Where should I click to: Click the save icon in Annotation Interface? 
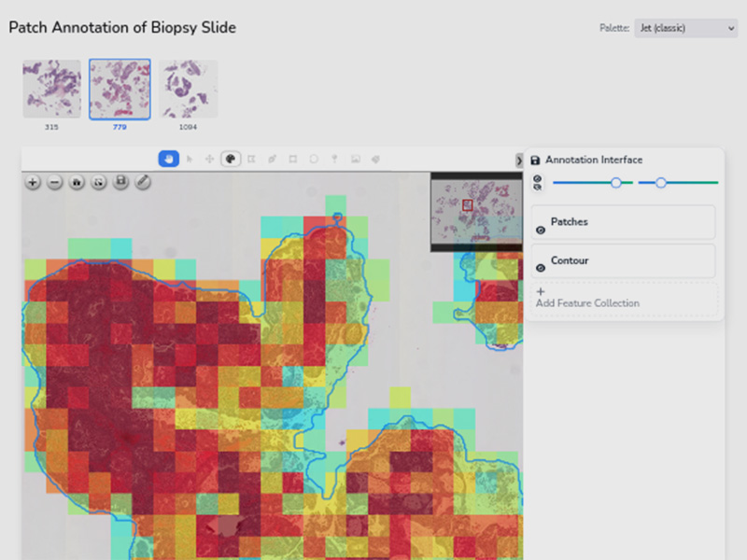pos(535,161)
